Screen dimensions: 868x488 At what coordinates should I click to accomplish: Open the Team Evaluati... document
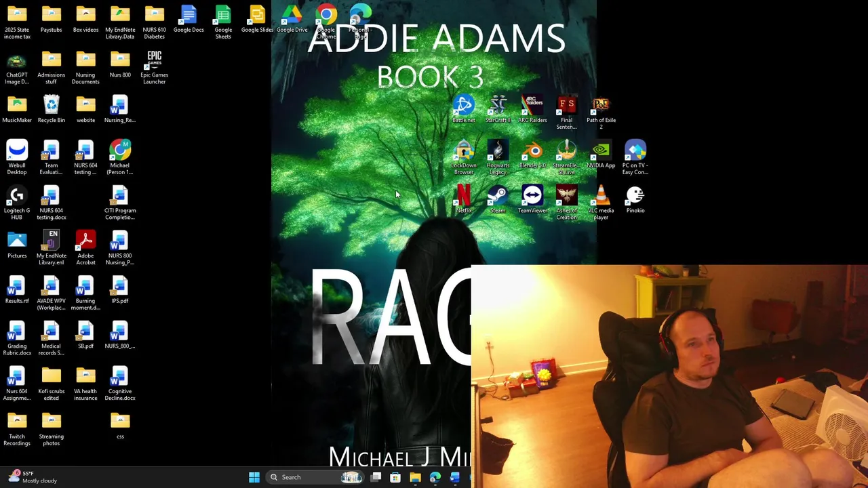tap(52, 157)
